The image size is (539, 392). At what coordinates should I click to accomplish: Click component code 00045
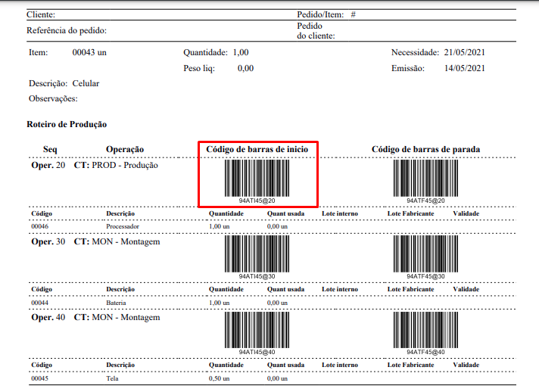[40, 378]
